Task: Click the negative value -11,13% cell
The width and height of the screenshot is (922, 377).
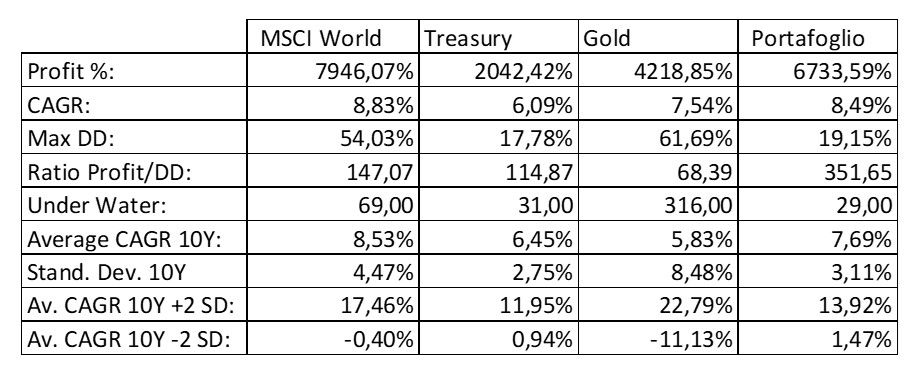Action: tap(658, 338)
